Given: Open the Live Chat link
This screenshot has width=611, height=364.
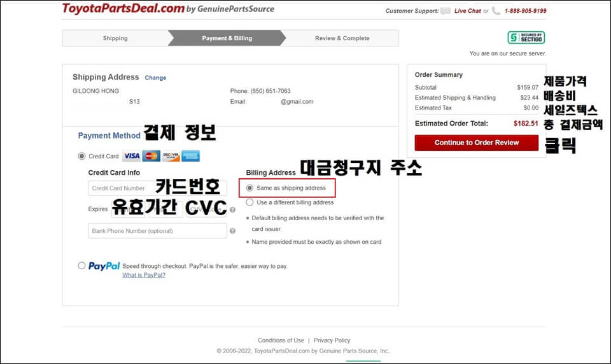Looking at the screenshot, I should point(468,11).
